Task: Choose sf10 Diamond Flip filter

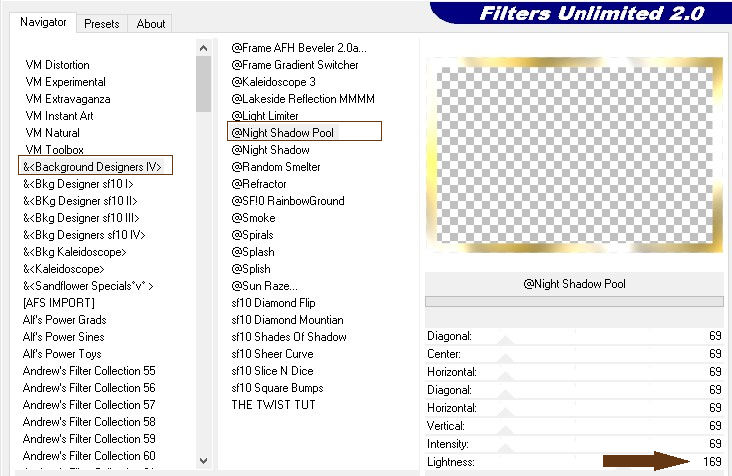Action: point(273,303)
